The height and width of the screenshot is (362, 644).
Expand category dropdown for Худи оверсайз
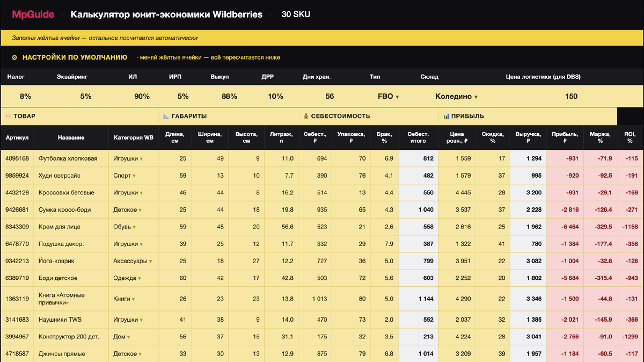pos(134,176)
